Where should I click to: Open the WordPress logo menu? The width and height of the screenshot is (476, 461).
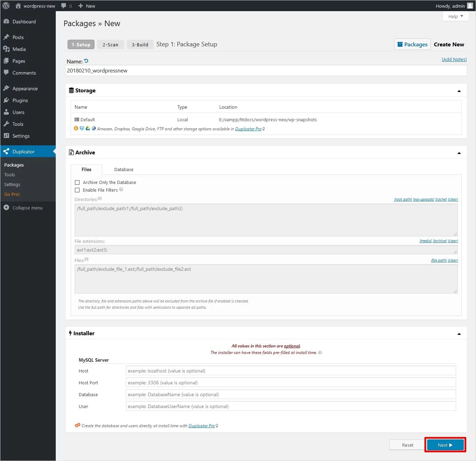click(x=6, y=6)
